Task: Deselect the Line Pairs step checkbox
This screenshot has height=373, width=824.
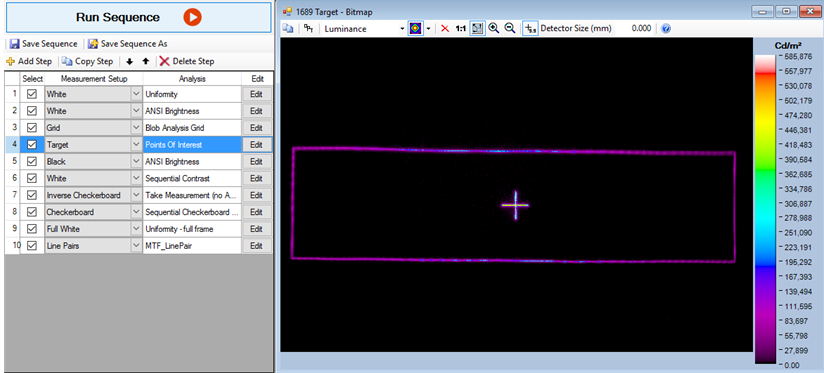Action: [32, 246]
